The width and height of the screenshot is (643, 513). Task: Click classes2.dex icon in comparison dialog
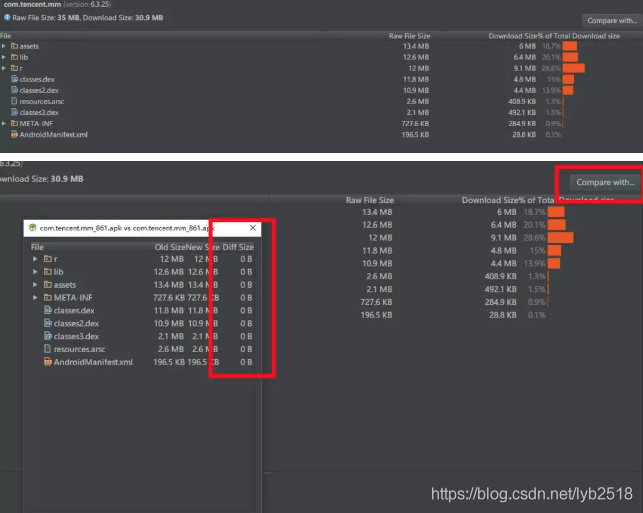coord(48,323)
